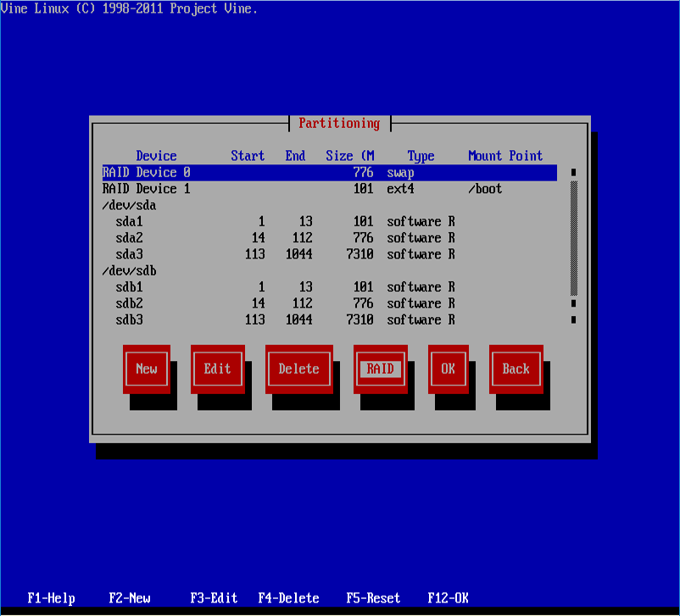Click the Size column header
This screenshot has height=616, width=680.
coord(350,156)
